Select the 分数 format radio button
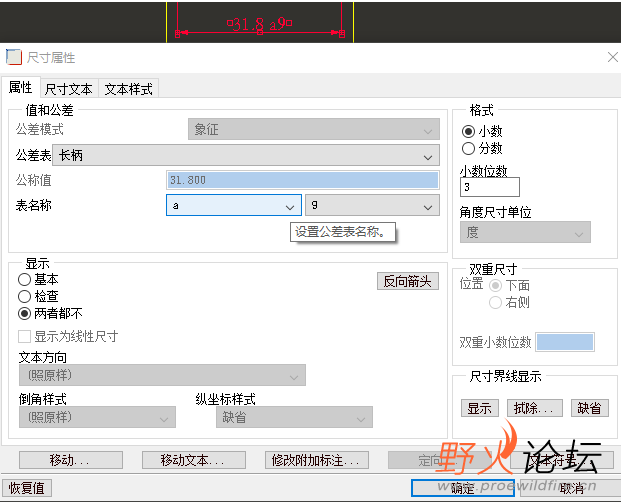This screenshot has width=621, height=502. pyautogui.click(x=468, y=148)
